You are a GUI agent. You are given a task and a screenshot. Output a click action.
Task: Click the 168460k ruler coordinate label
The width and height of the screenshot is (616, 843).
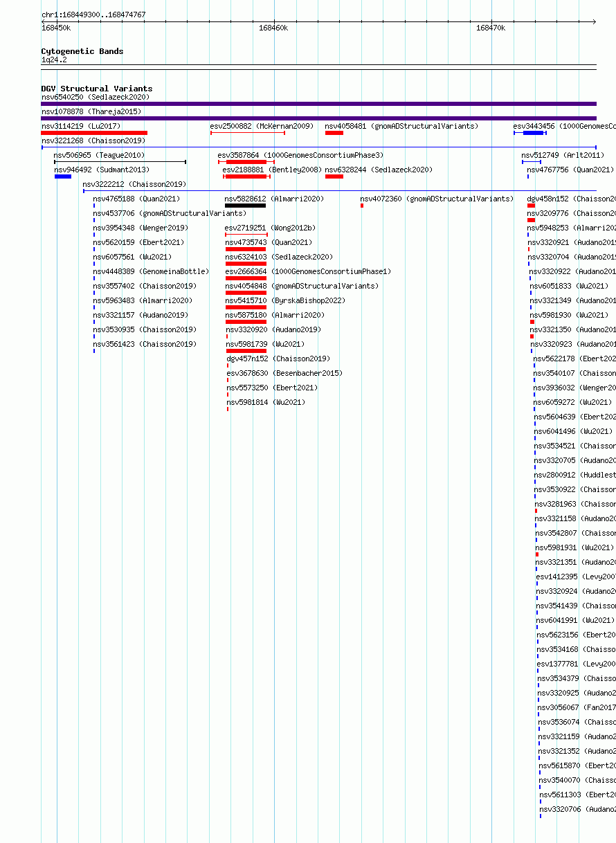pos(273,28)
